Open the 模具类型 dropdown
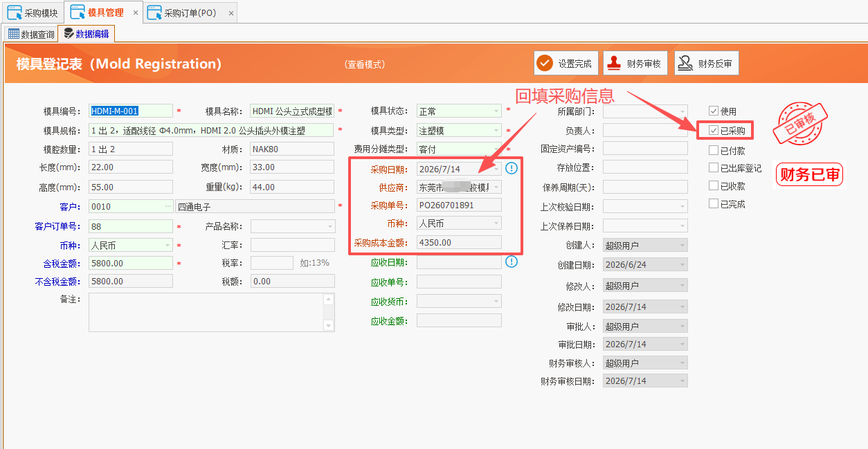 click(x=496, y=130)
